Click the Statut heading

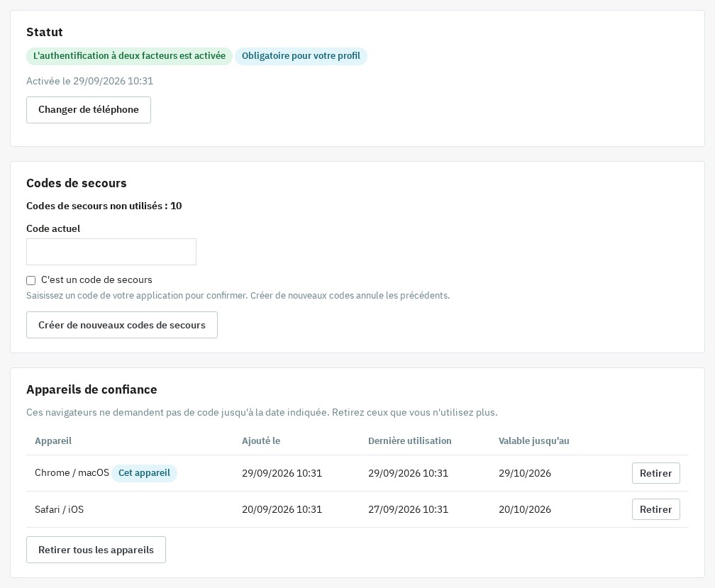click(x=45, y=33)
